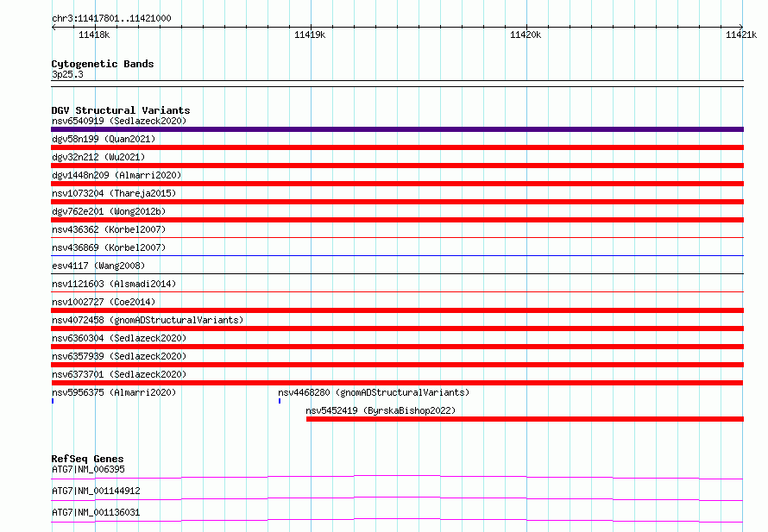
Task: Click the ATG7|NM_006395 gene label
Action: click(x=88, y=469)
